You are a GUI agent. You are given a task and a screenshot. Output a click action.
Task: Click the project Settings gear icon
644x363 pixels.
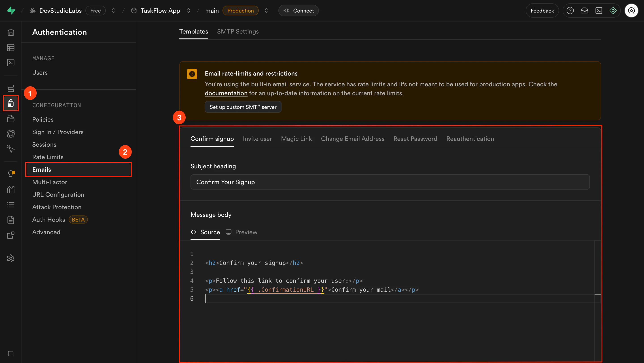(x=11, y=258)
